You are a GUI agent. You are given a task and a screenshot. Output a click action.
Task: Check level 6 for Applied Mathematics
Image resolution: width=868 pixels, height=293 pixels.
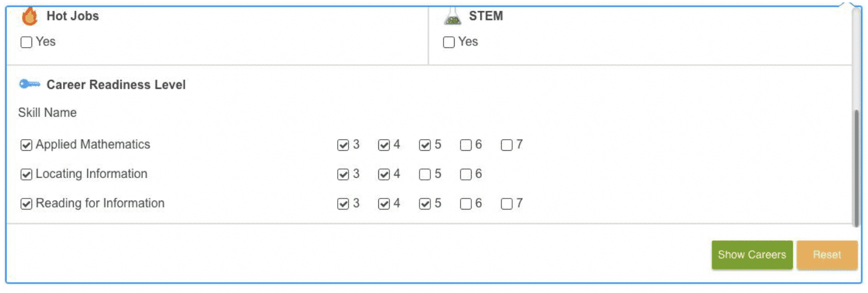pyautogui.click(x=466, y=145)
